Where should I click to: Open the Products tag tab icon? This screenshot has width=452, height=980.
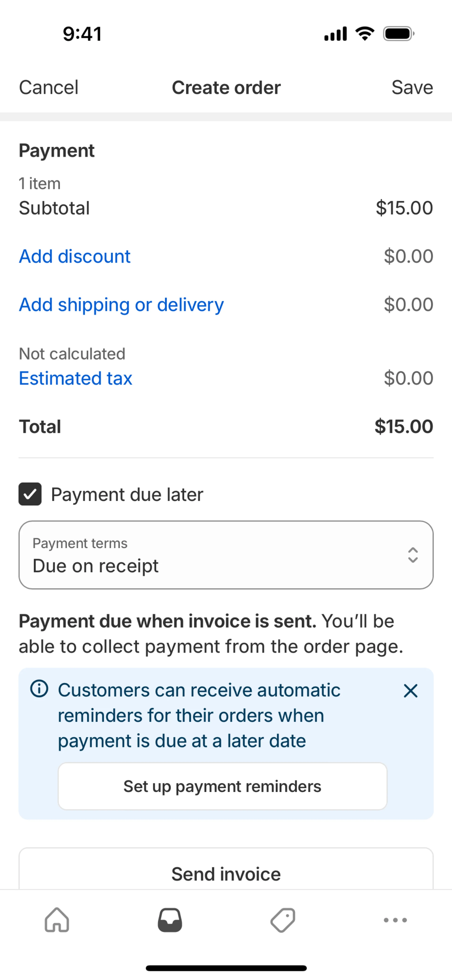pos(283,920)
